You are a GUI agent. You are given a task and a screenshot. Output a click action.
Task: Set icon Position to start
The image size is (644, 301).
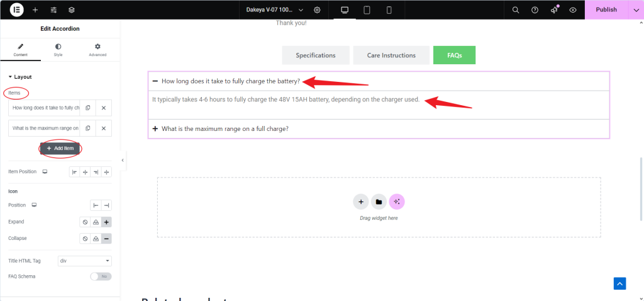[96, 205]
